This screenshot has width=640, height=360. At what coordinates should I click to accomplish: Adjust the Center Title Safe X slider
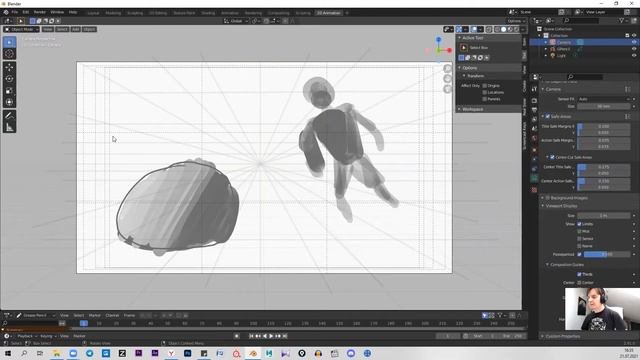point(604,167)
